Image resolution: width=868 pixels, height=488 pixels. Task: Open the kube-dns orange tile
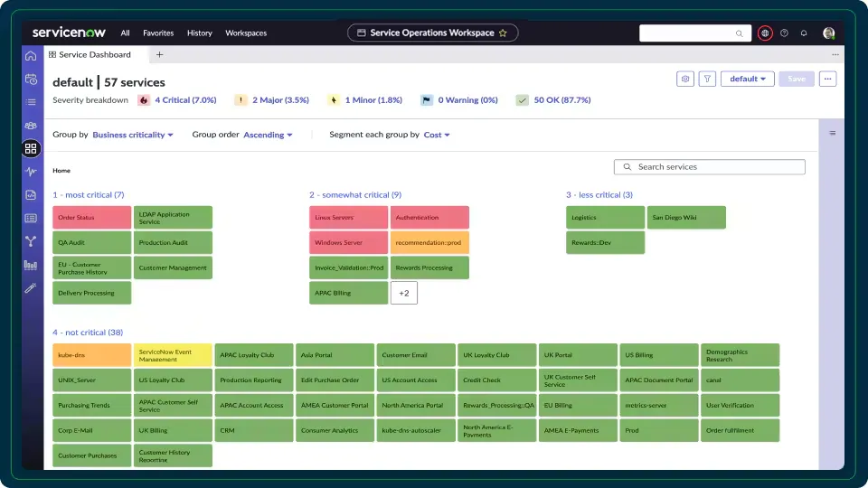coord(92,355)
